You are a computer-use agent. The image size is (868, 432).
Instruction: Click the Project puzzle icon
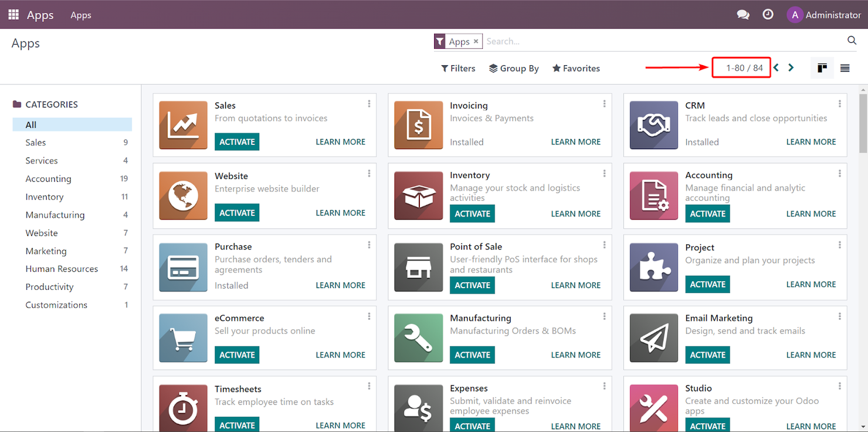[x=653, y=267]
